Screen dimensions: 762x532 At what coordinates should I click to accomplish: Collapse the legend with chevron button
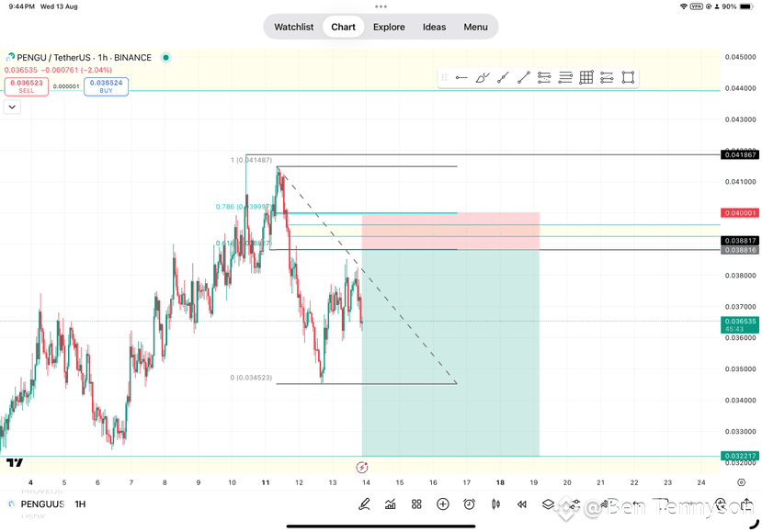click(12, 107)
